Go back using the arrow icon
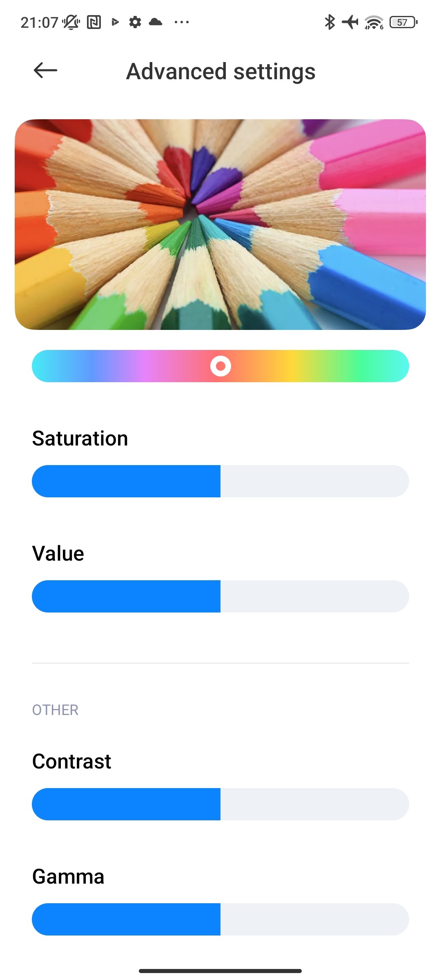The width and height of the screenshot is (441, 980). tap(45, 70)
